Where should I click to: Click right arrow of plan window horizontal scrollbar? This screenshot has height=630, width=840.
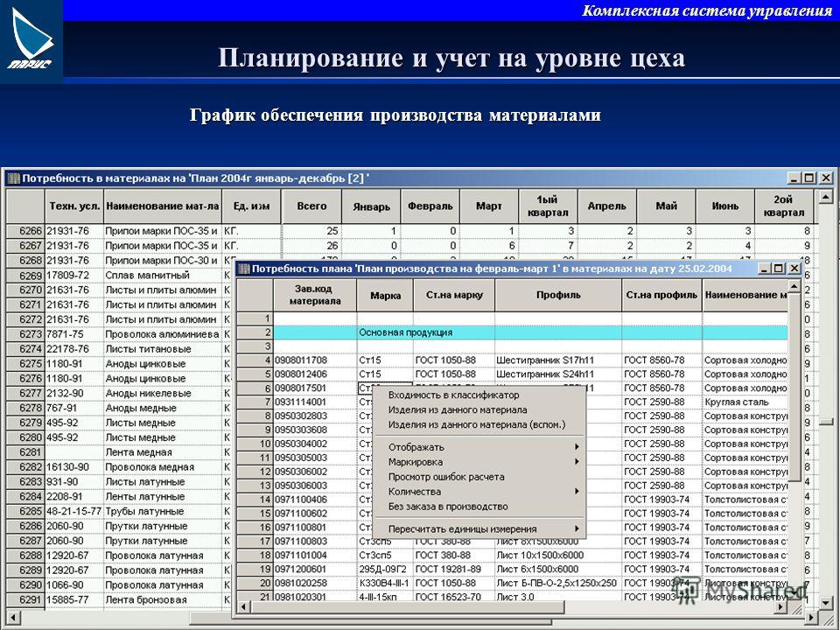(781, 607)
